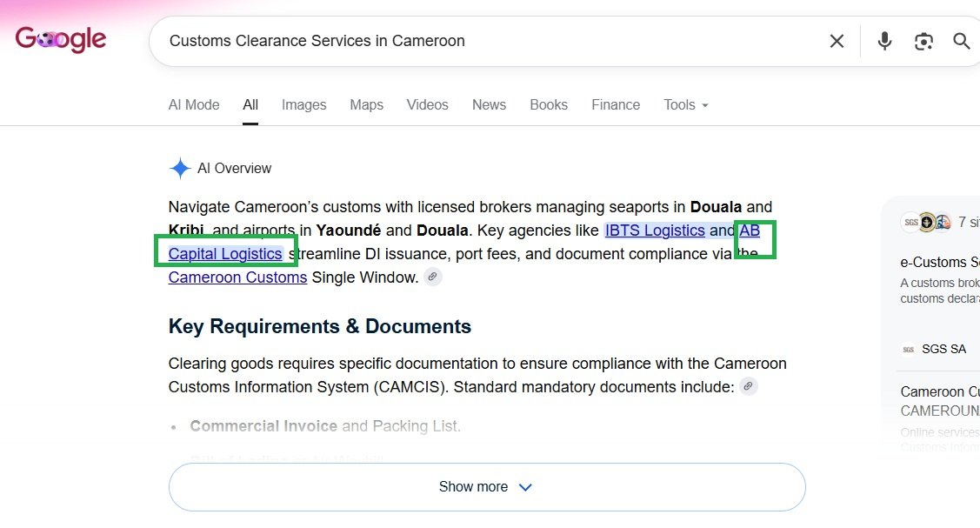Open the IBTS Logistics link
Screen dimensions: 980x528
(x=655, y=231)
